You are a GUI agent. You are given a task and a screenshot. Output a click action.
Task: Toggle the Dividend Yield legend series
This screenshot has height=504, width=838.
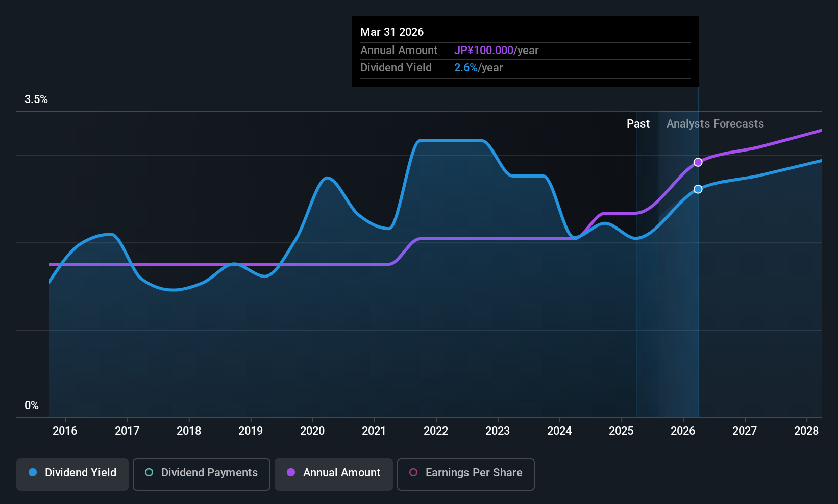coord(72,474)
